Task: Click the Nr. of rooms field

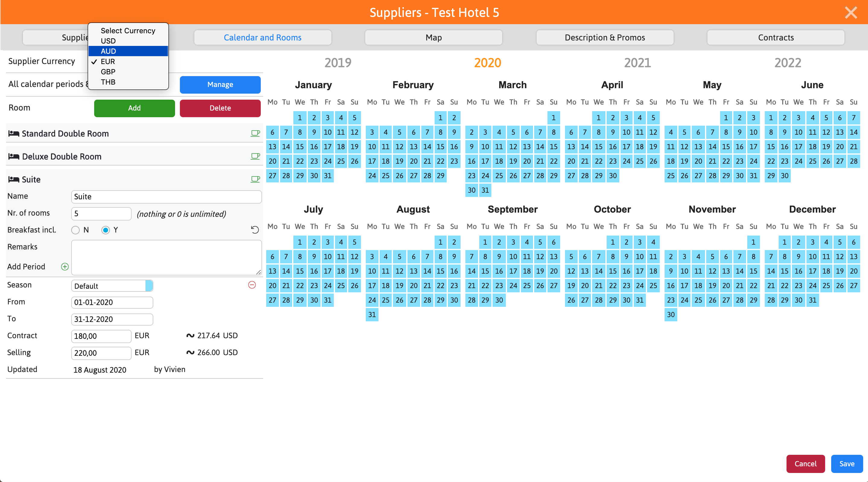Action: point(101,214)
